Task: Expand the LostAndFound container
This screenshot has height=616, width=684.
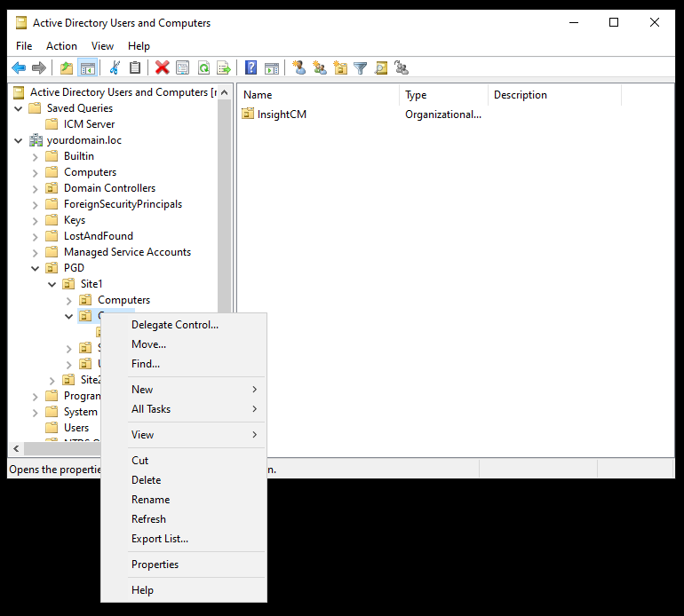Action: 36,237
